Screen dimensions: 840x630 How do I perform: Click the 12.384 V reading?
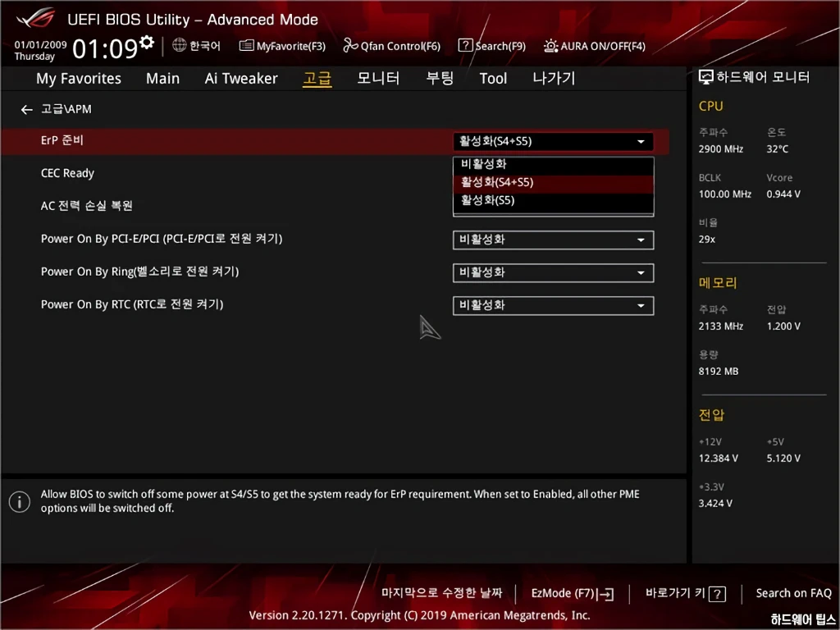coord(718,459)
